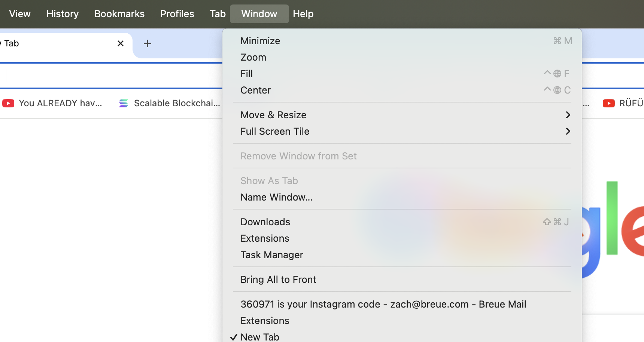
Task: Open the History menu in menu bar
Action: pyautogui.click(x=63, y=14)
